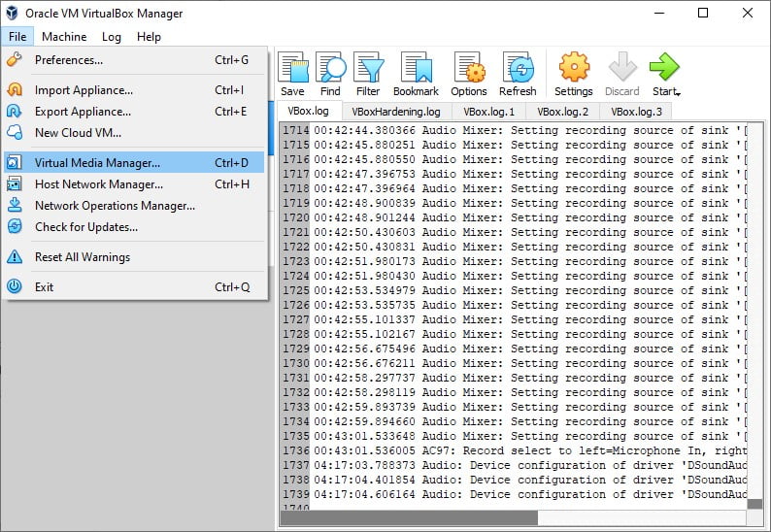The image size is (771, 532).
Task: Click the vertical scrollbar thumb of the log
Action: click(x=754, y=504)
